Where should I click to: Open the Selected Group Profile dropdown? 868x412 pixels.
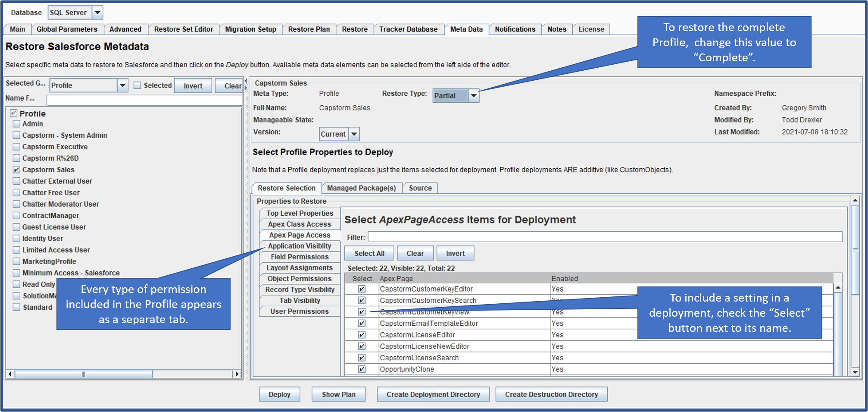point(123,85)
